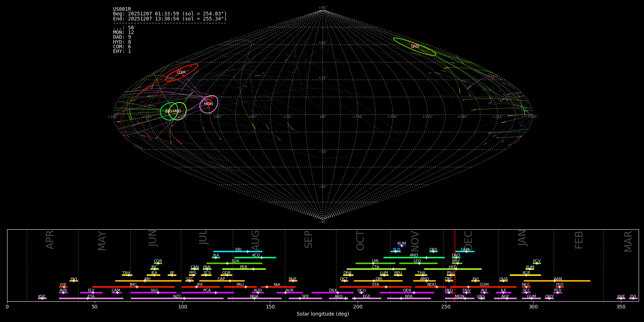Select the KSE shower bar in timeline
This screenshot has height=322, width=644.
pos(42,298)
